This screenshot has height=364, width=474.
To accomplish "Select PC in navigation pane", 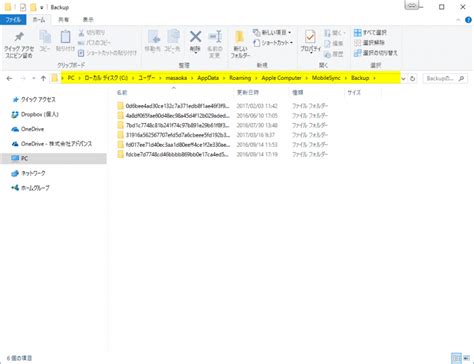I will (53, 158).
